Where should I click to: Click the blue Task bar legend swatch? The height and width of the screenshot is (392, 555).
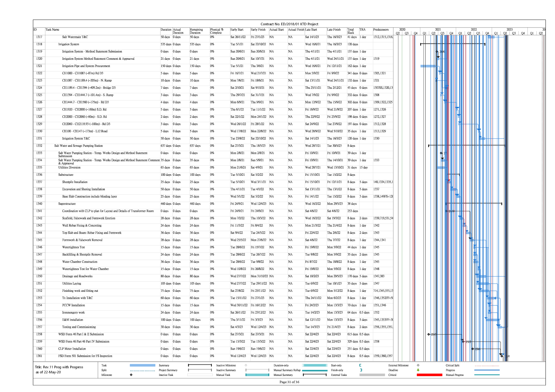tap(142, 365)
